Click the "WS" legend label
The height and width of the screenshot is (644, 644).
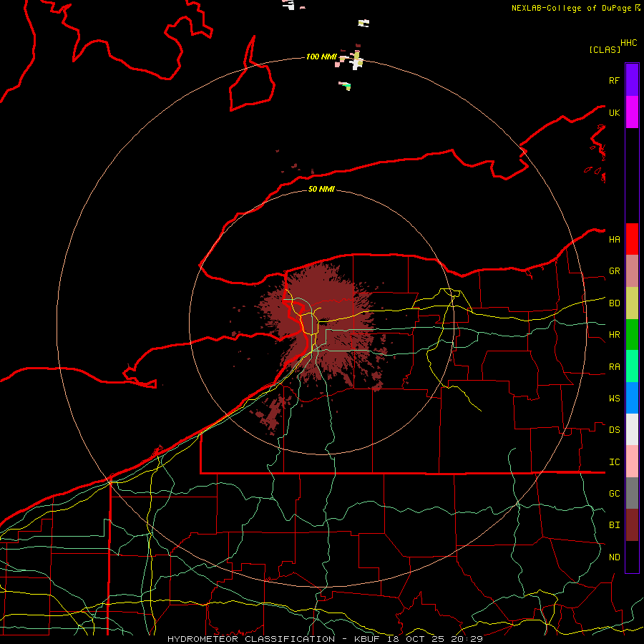(614, 399)
